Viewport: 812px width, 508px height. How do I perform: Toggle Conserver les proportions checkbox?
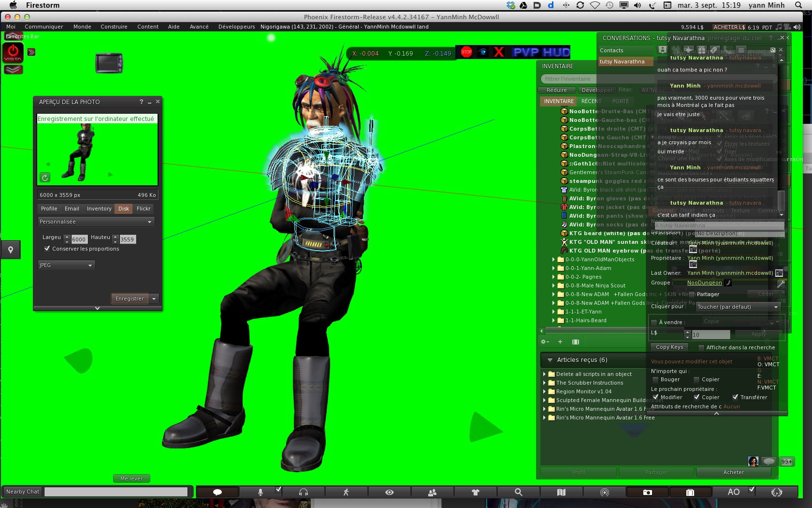(47, 249)
